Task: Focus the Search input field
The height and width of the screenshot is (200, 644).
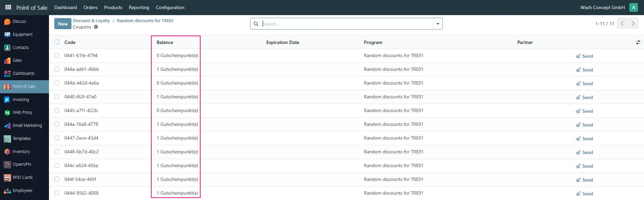Action: click(x=347, y=24)
